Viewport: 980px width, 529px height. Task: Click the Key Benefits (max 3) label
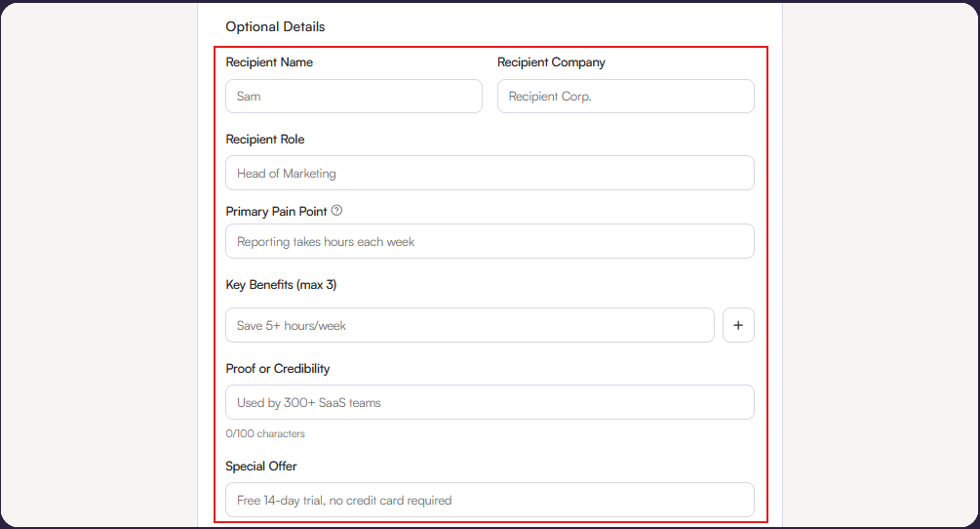click(x=281, y=285)
